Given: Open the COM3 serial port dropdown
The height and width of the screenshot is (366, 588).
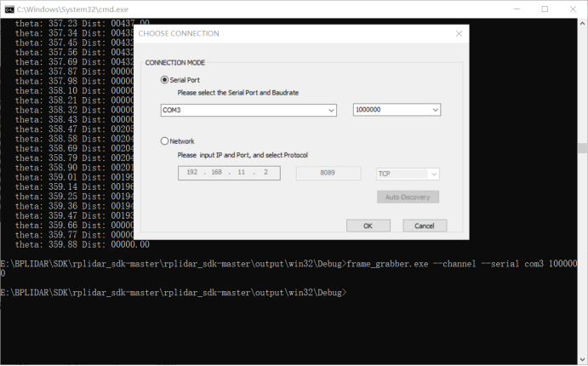Looking at the screenshot, I should 248,110.
